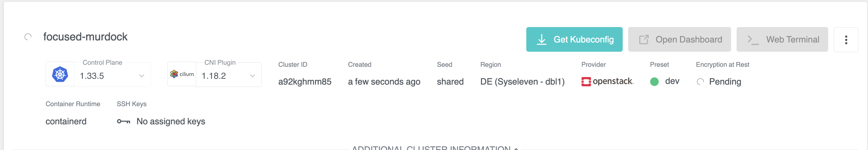Click the containerd runtime value

click(x=66, y=121)
